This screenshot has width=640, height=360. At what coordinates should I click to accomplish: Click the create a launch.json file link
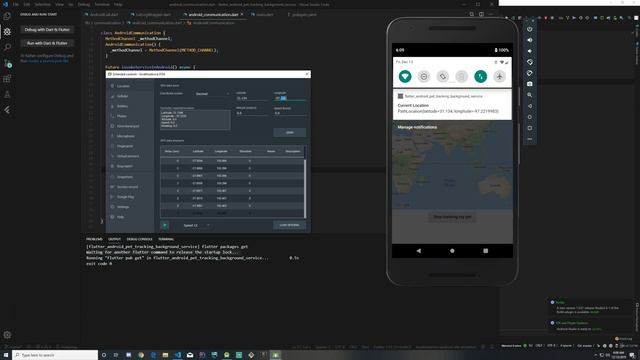pos(49,61)
